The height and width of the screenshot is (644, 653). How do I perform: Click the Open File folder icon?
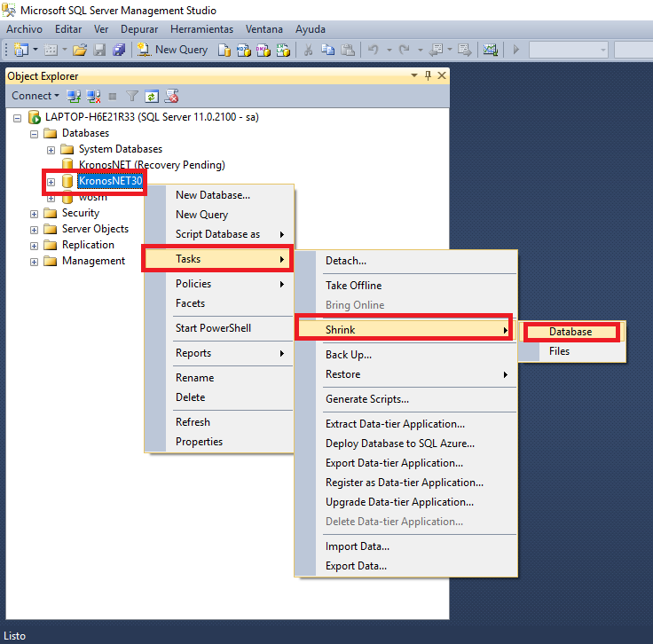(80, 50)
